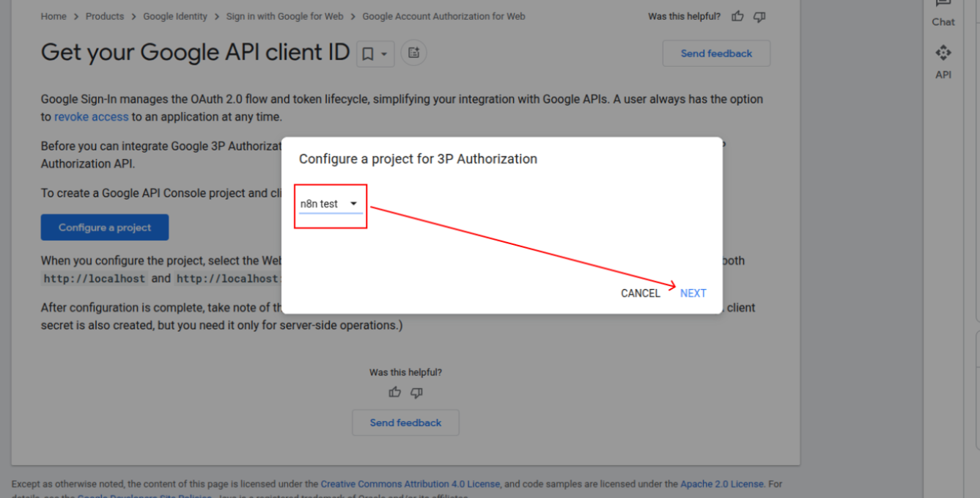Image resolution: width=980 pixels, height=498 pixels.
Task: Click the 'http://localhost' code text
Action: pos(95,279)
